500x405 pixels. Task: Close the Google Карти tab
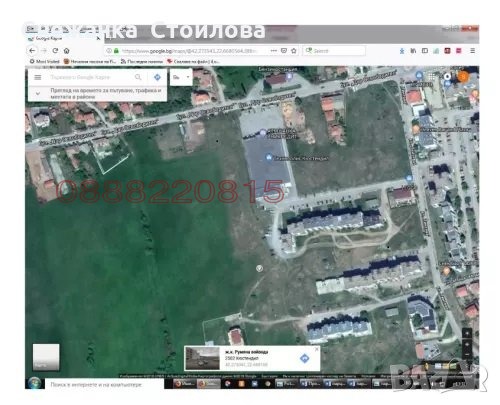98,38
